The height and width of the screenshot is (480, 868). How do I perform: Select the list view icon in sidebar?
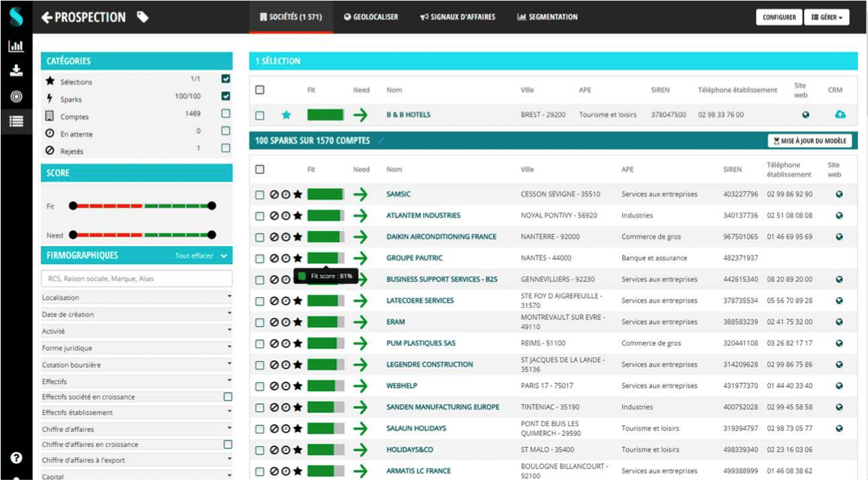click(16, 121)
